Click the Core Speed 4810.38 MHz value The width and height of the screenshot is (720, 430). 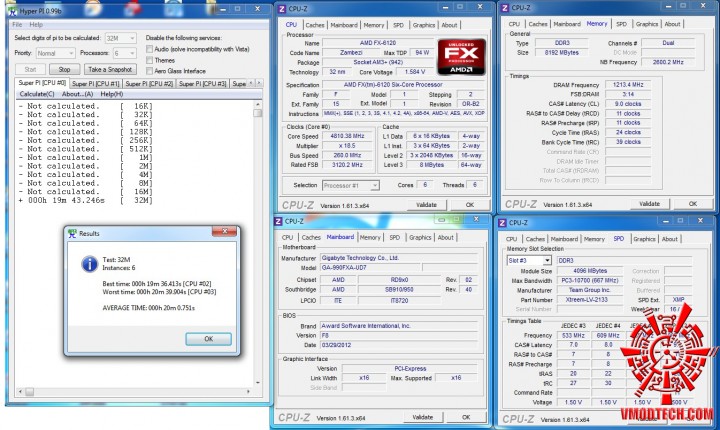(348, 136)
